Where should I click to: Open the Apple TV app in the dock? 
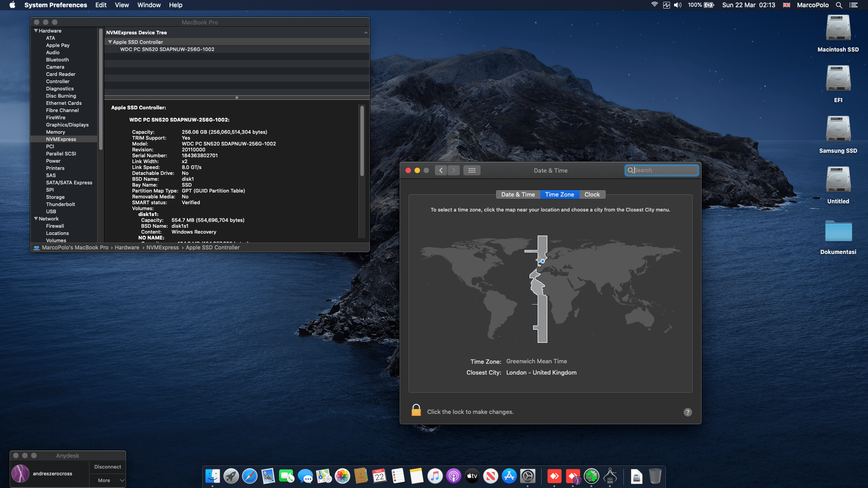tap(472, 476)
